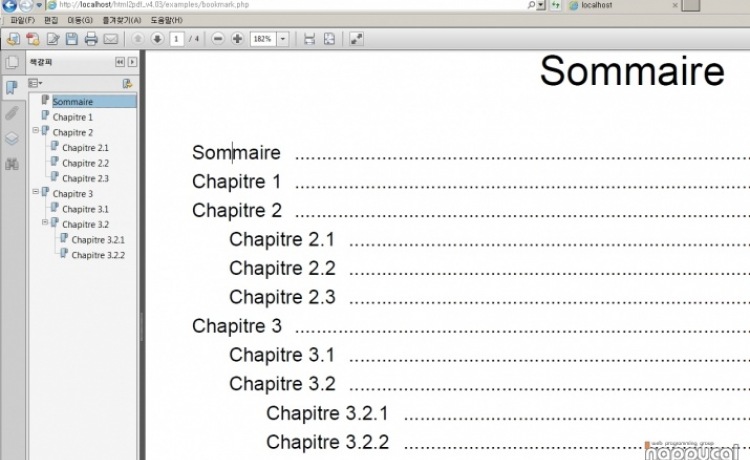Viewport: 750px width, 460px height.
Task: Open the Attachments paperclip panel
Action: 12,113
